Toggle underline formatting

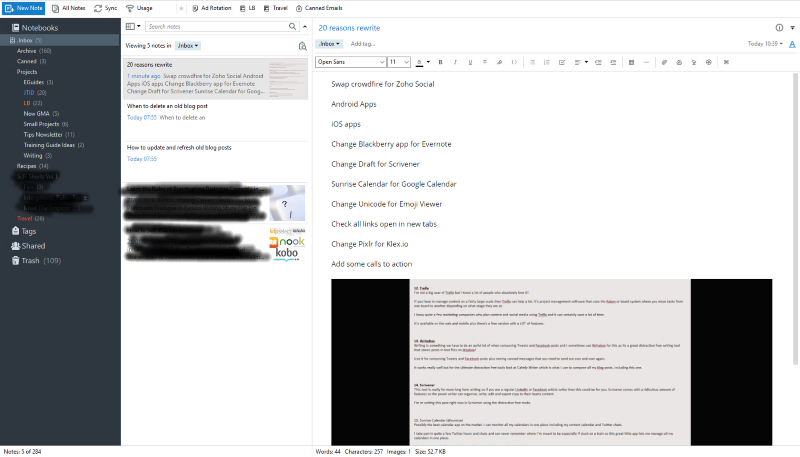pos(470,62)
